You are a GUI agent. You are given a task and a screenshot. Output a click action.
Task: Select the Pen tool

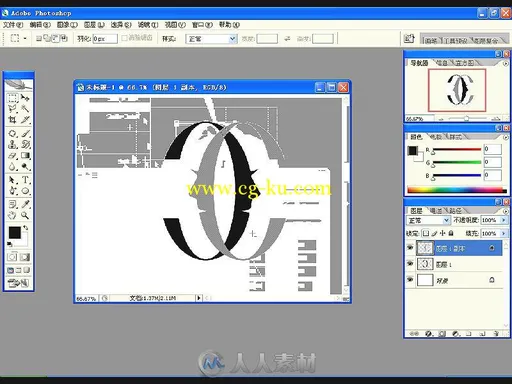[x=13, y=191]
